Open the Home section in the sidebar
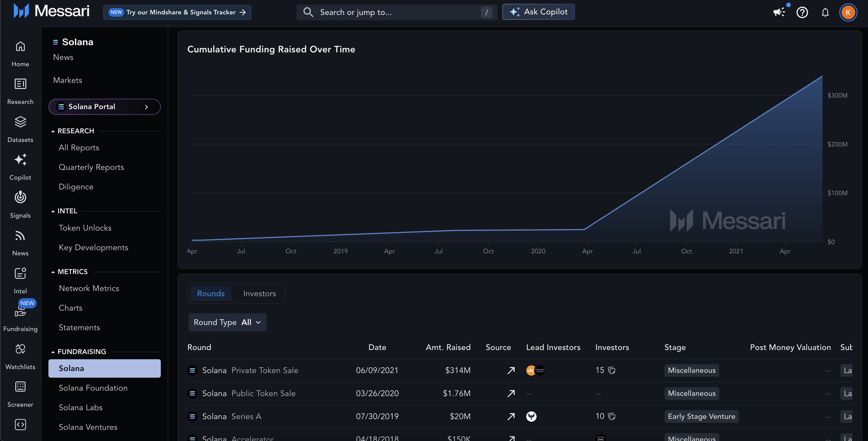The height and width of the screenshot is (441, 868). [20, 54]
